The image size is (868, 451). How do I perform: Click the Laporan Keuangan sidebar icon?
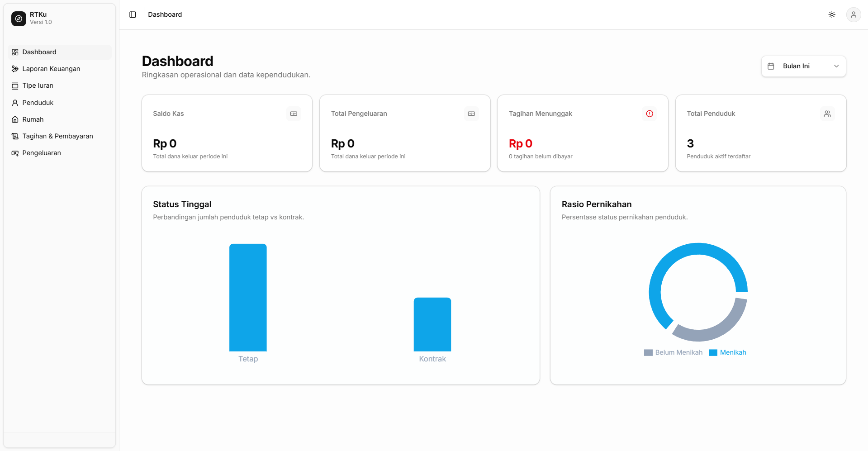(x=15, y=69)
